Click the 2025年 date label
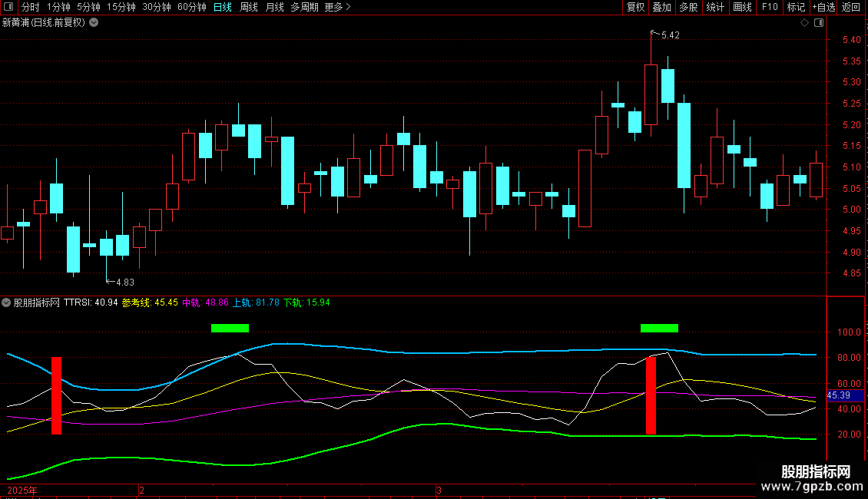Viewport: 868px width, 499px height. tap(22, 491)
